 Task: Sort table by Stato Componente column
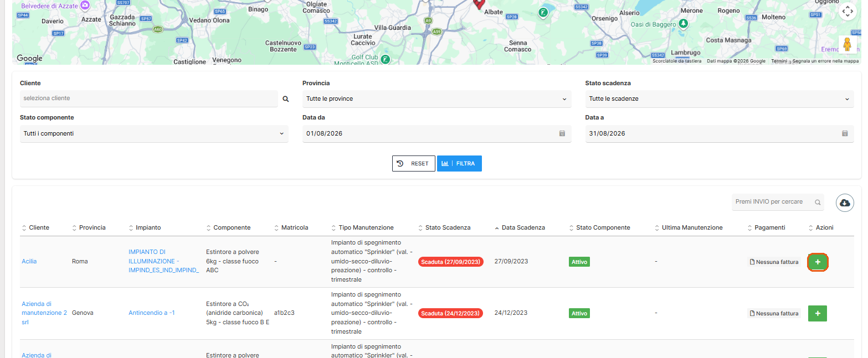click(x=599, y=227)
